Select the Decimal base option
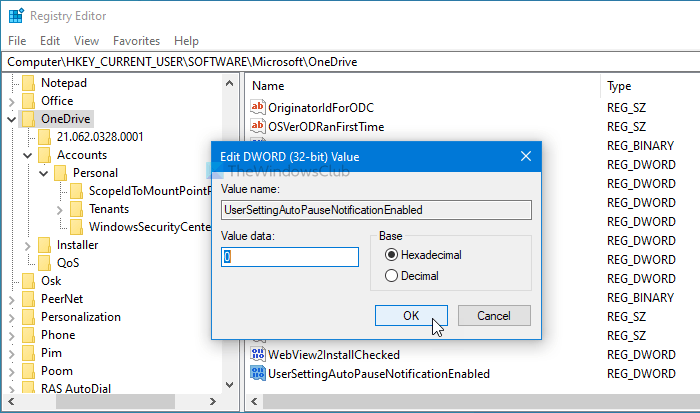Image resolution: width=700 pixels, height=413 pixels. [391, 275]
